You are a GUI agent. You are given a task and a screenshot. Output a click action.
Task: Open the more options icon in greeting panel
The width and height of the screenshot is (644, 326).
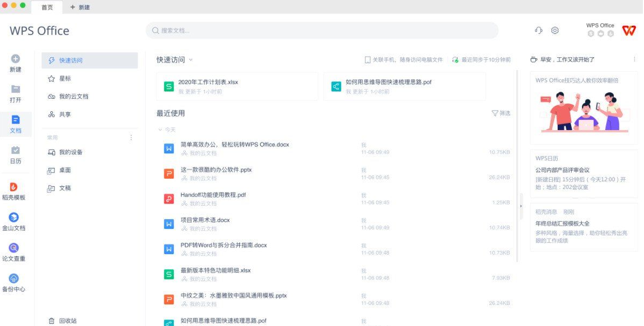coord(635,59)
